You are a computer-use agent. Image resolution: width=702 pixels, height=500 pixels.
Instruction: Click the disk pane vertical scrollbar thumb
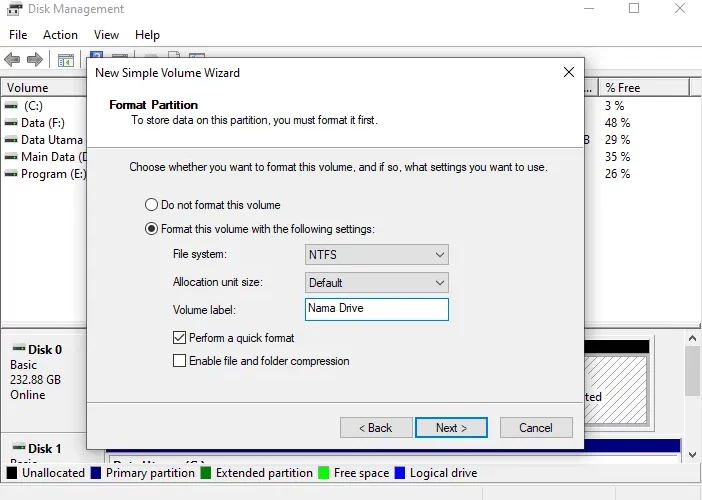click(692, 371)
